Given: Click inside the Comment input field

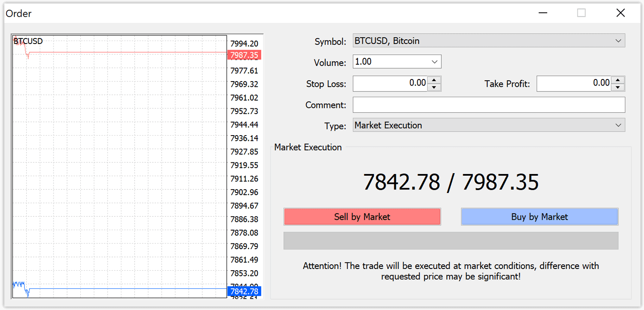Looking at the screenshot, I should coord(488,104).
